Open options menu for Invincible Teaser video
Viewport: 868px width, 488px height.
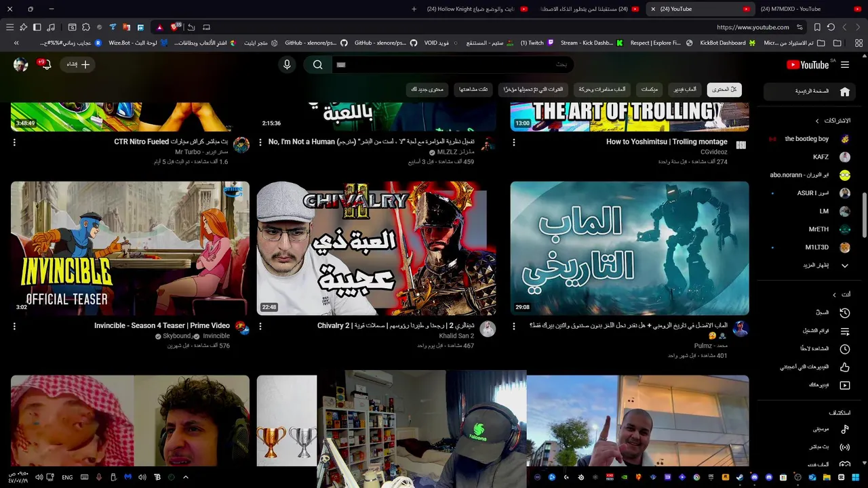pyautogui.click(x=14, y=326)
